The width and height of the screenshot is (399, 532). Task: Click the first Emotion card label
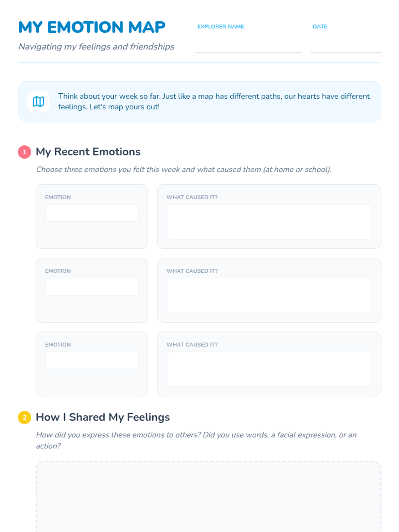58,197
